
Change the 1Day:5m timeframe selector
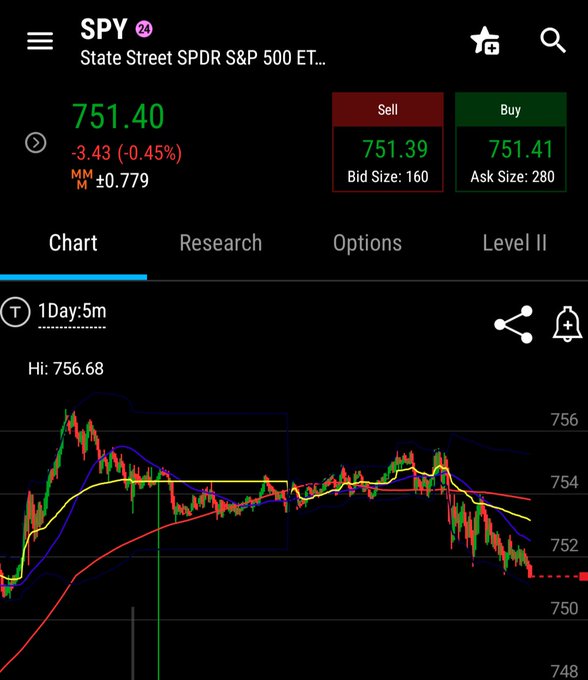point(72,311)
